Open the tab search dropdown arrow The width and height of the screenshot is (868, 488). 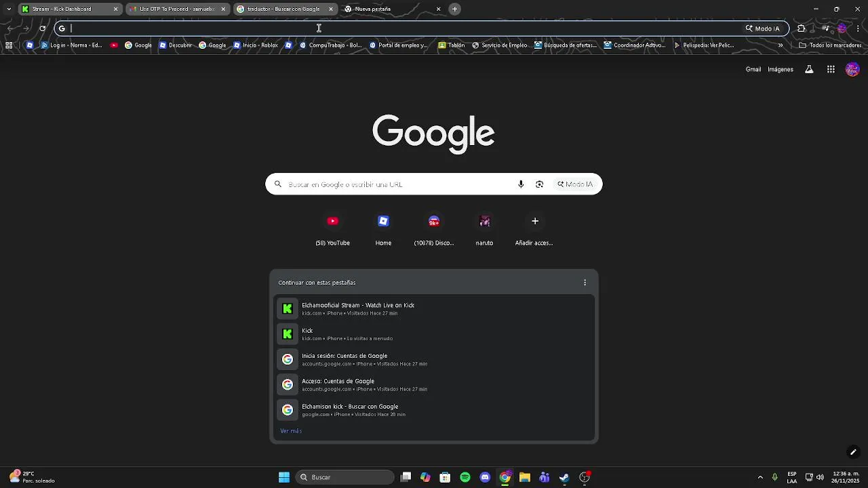(x=8, y=9)
